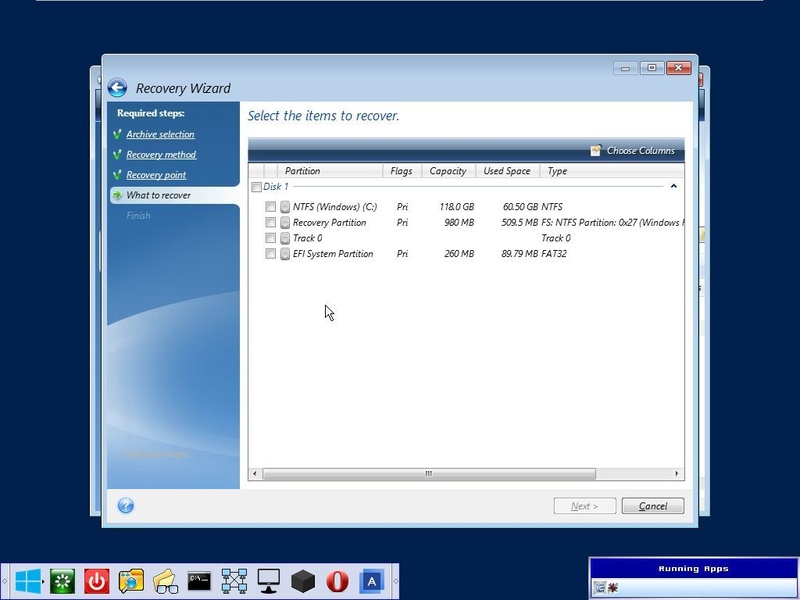The image size is (800, 600).
Task: Click the Choose Columns button
Action: 633,151
